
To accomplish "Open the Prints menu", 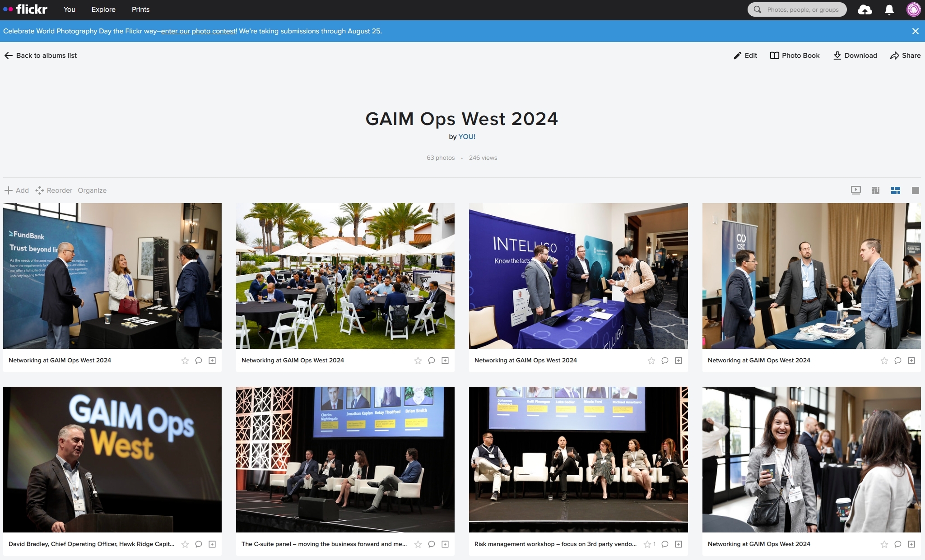I will pos(140,9).
